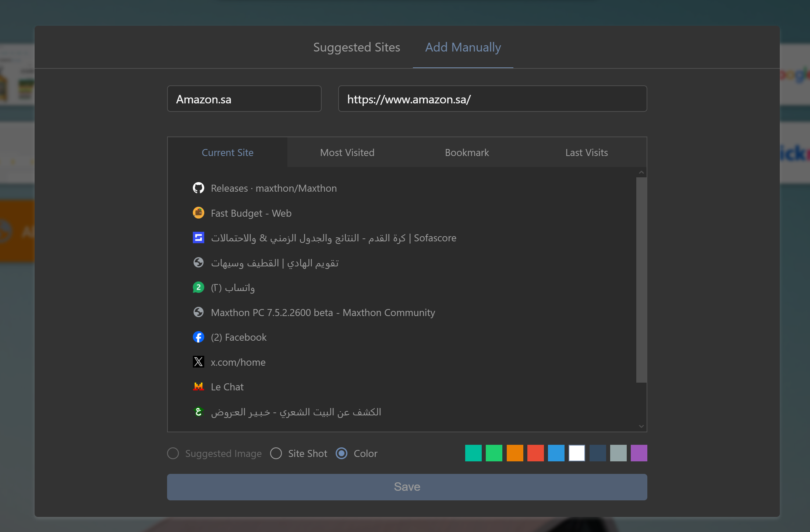Click the GitHub icon beside Releases maxthon/Maxthon
810x532 pixels.
[x=198, y=188]
